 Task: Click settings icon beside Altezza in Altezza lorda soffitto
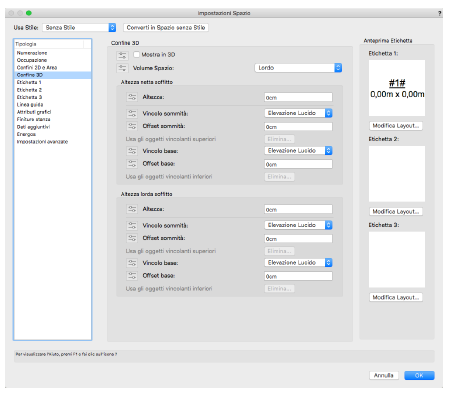coord(132,209)
